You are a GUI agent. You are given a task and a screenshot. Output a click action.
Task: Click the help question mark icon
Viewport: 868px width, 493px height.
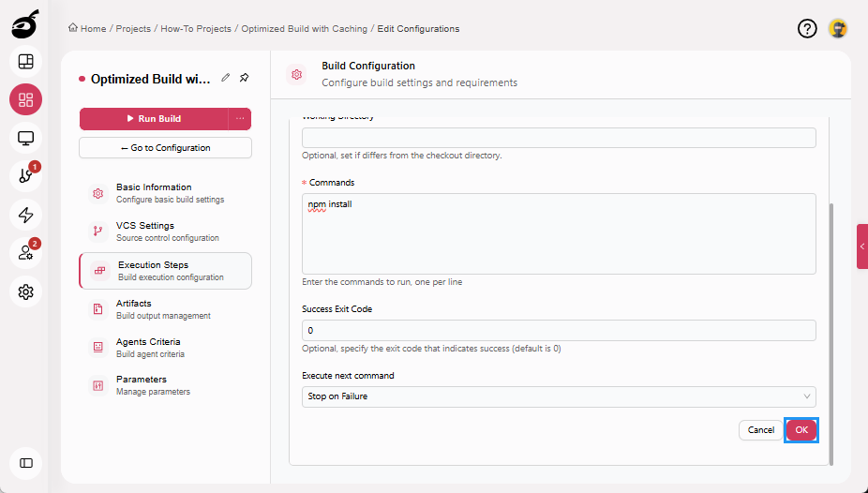tap(807, 28)
